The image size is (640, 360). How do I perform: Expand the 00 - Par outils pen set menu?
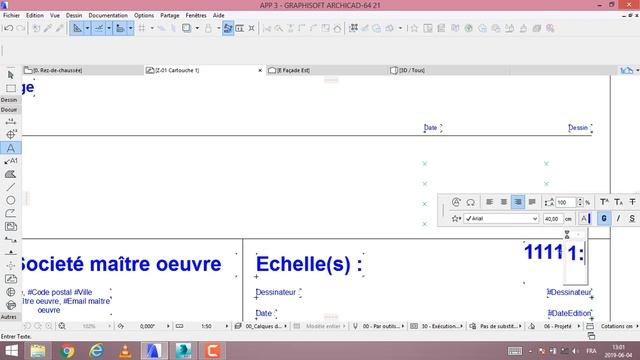click(x=402, y=326)
